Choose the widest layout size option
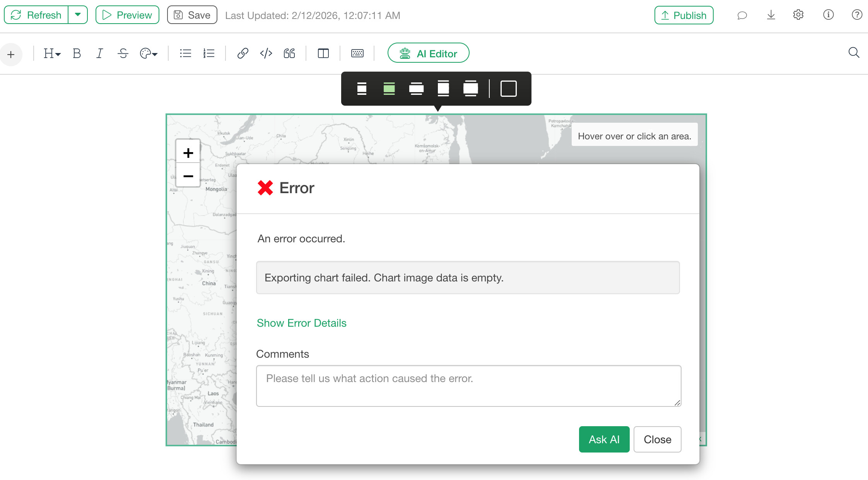868x480 pixels. click(x=470, y=89)
